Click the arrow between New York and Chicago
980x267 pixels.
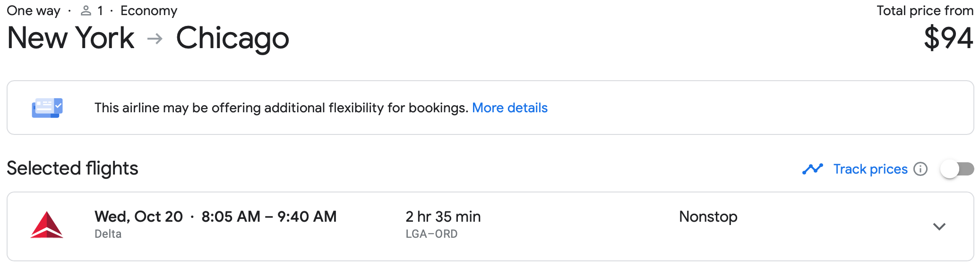point(155,39)
